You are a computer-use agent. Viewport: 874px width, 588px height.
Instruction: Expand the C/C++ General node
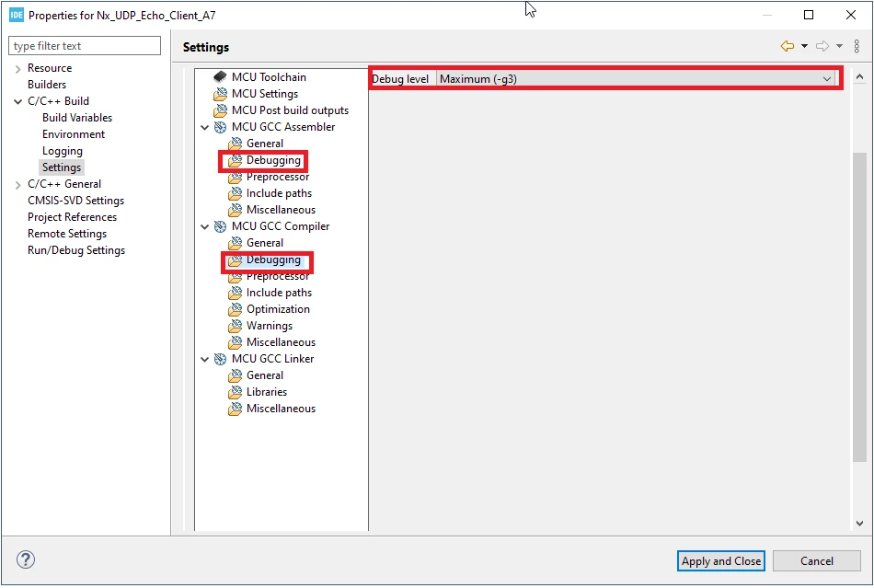coord(17,184)
